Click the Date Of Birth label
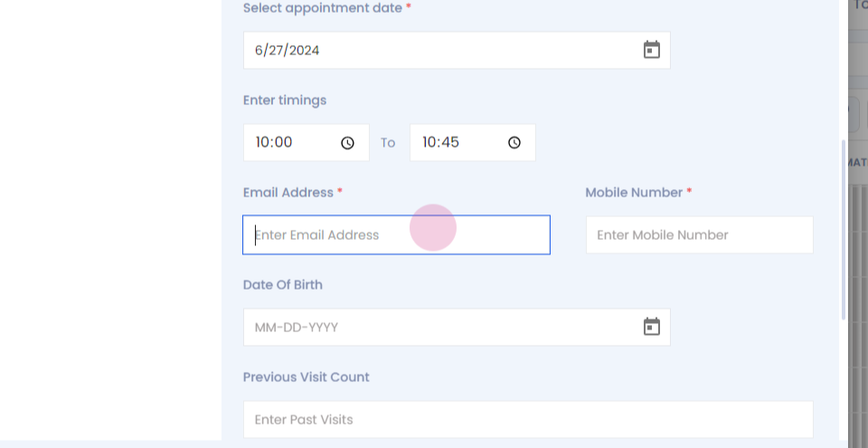The width and height of the screenshot is (868, 448). (x=282, y=285)
